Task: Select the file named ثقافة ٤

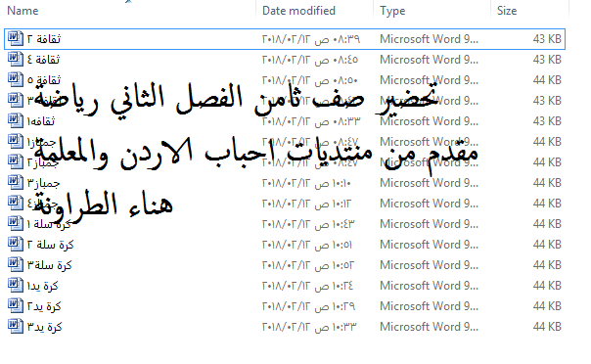Action: (43, 60)
